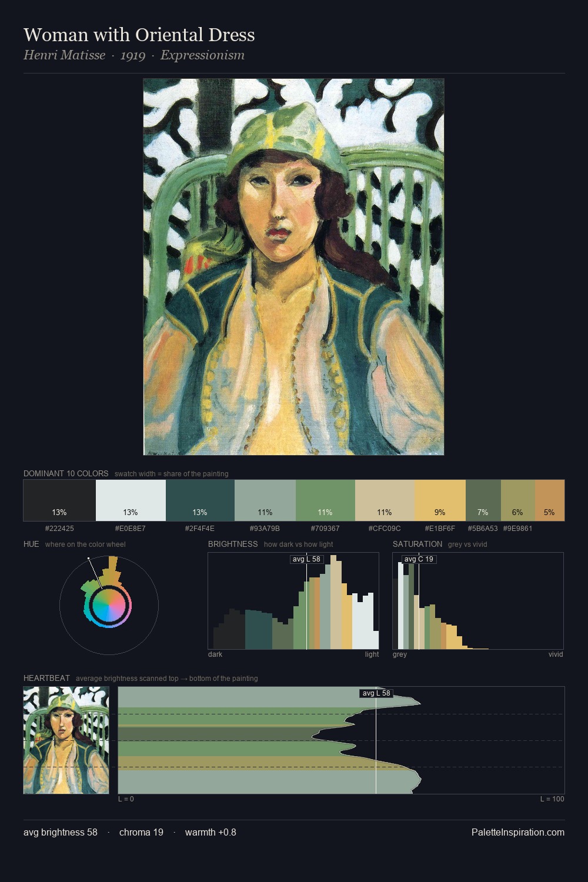Viewport: 588px width, 882px height.
Task: Click the 'HEARTBEAT' section heading
Action: pyautogui.click(x=46, y=678)
